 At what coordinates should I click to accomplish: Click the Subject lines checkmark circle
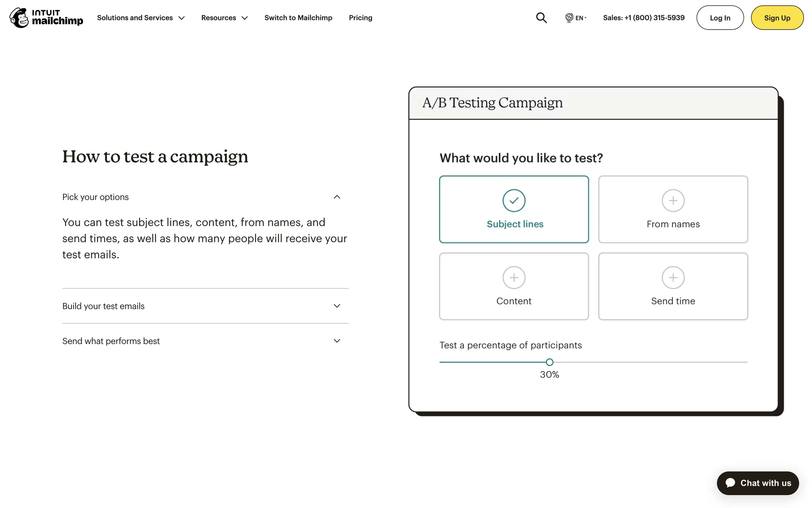tap(514, 201)
